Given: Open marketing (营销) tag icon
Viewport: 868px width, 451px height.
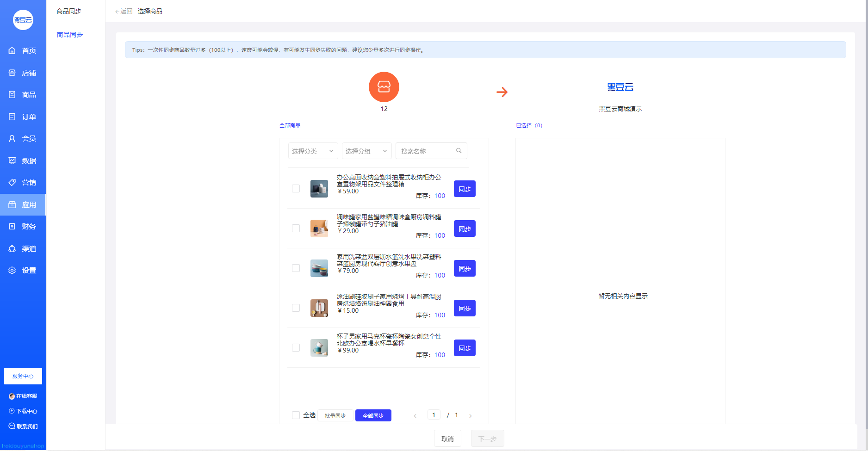Looking at the screenshot, I should coord(12,183).
